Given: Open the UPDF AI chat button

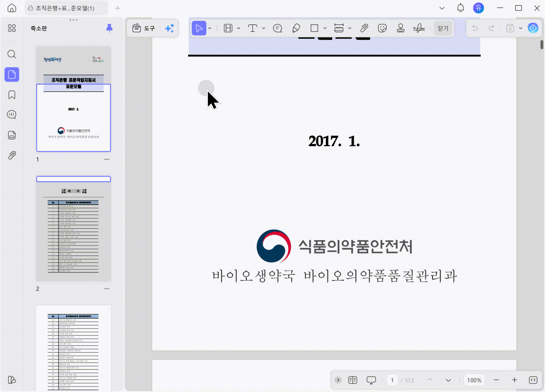Looking at the screenshot, I should coord(533,28).
